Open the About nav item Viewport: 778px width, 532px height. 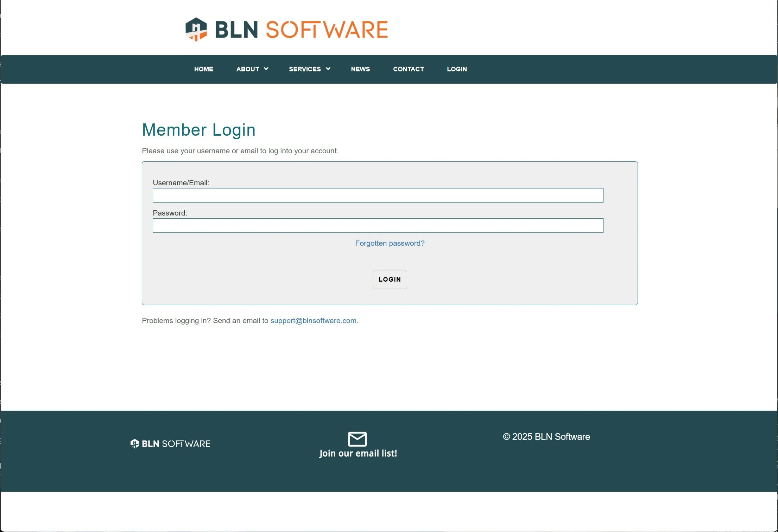[248, 69]
